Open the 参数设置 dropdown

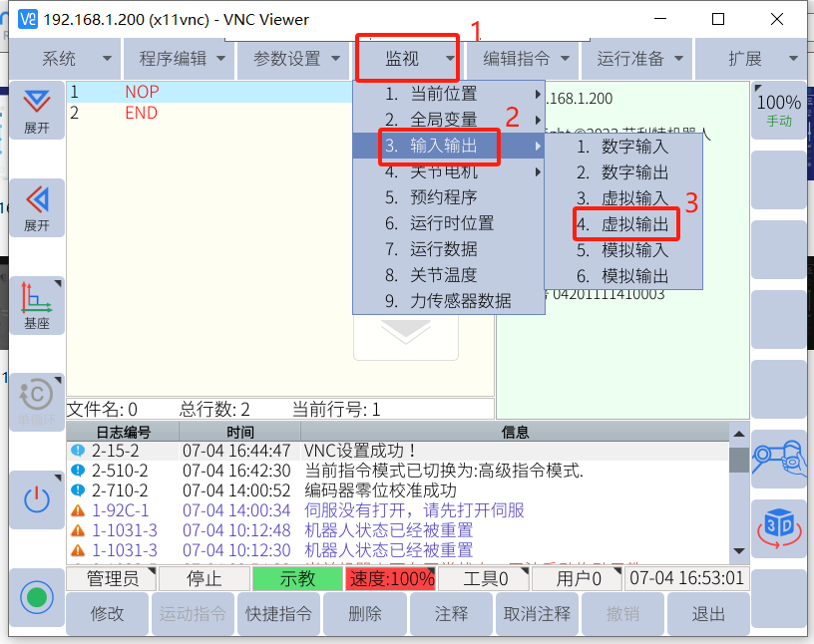click(x=296, y=59)
